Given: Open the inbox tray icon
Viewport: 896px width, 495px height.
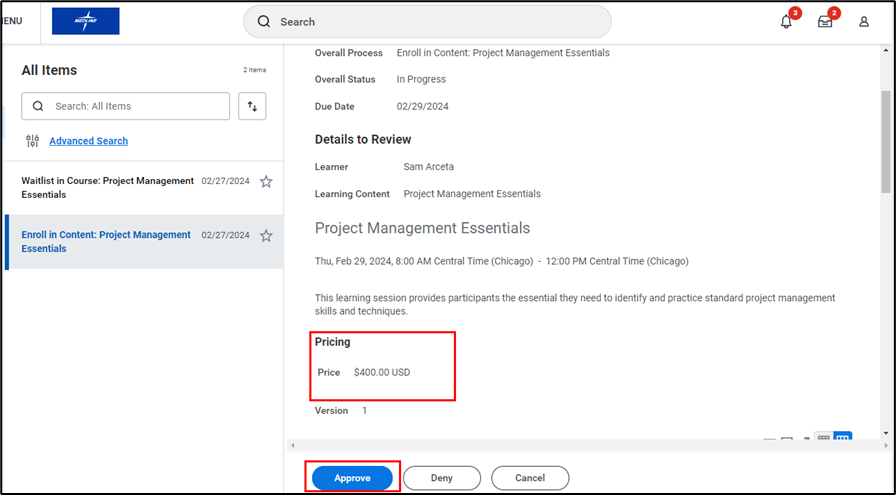Looking at the screenshot, I should click(x=825, y=22).
